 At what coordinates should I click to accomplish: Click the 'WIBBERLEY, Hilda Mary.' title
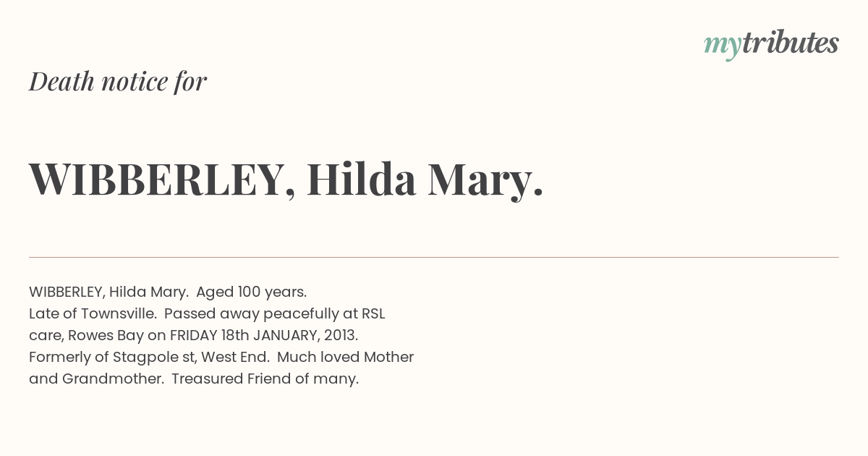point(286,180)
